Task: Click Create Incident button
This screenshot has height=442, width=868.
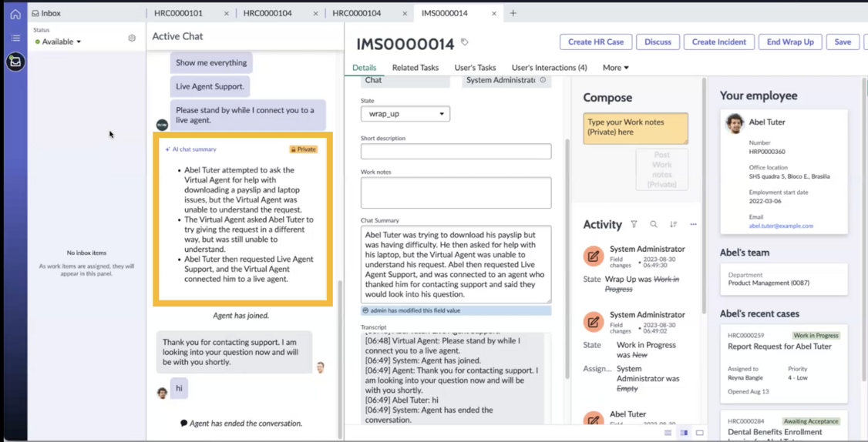Action: point(719,42)
